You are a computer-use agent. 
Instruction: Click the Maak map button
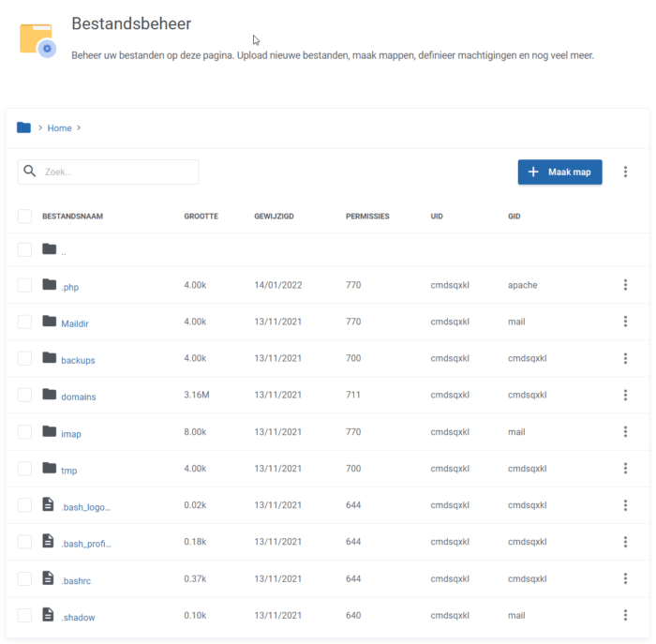pyautogui.click(x=559, y=172)
